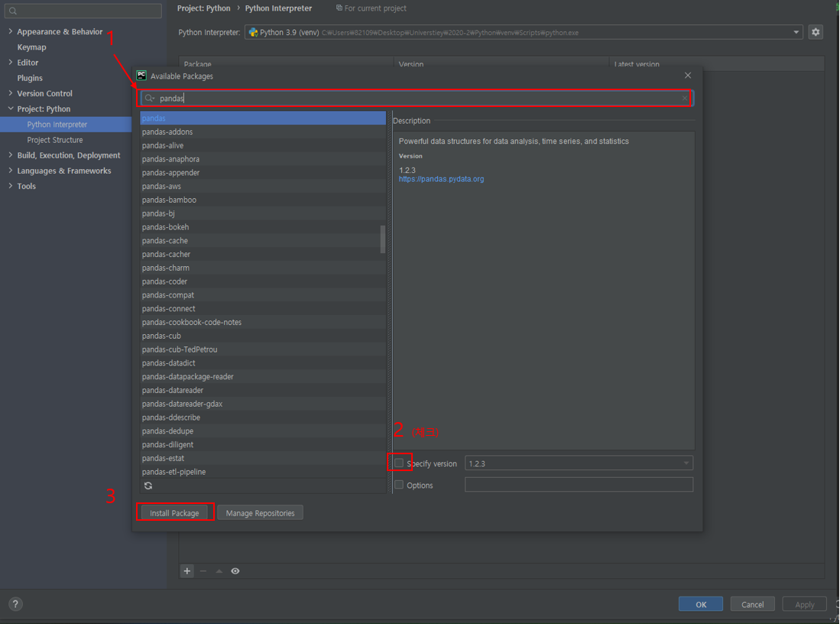
Task: Click the pandas package search field
Action: point(417,98)
